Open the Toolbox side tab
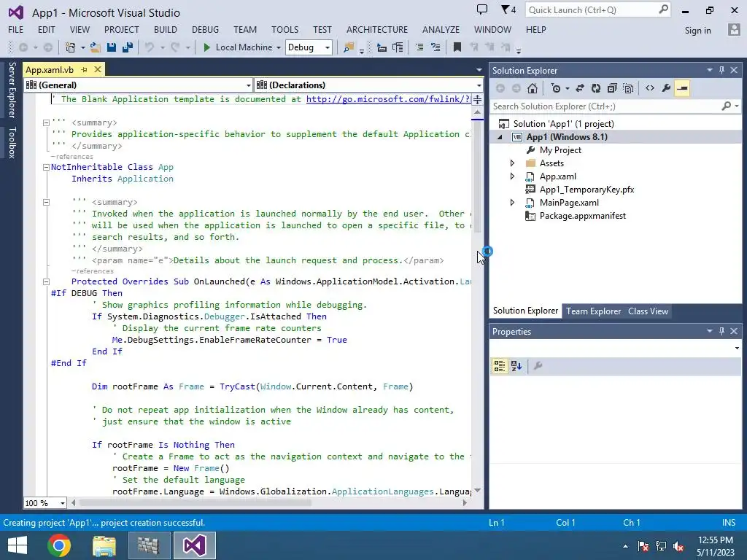The width and height of the screenshot is (747, 560). pos(12,142)
